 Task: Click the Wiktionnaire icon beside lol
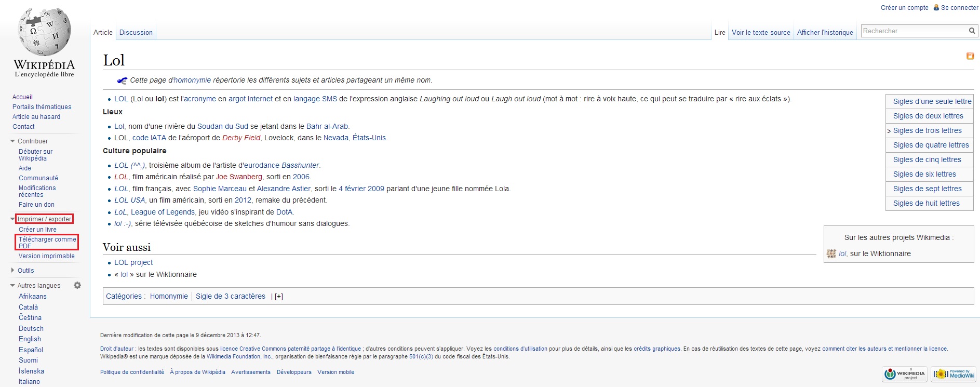(831, 254)
